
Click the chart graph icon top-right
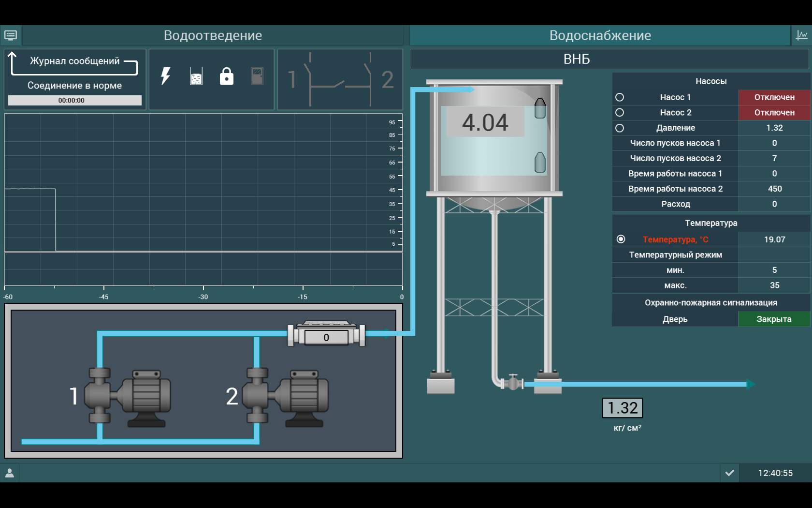(801, 35)
